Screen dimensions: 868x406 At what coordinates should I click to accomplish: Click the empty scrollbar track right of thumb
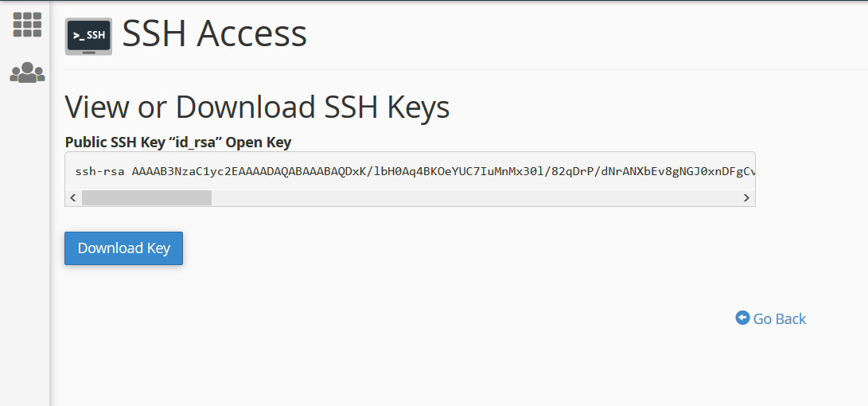475,197
